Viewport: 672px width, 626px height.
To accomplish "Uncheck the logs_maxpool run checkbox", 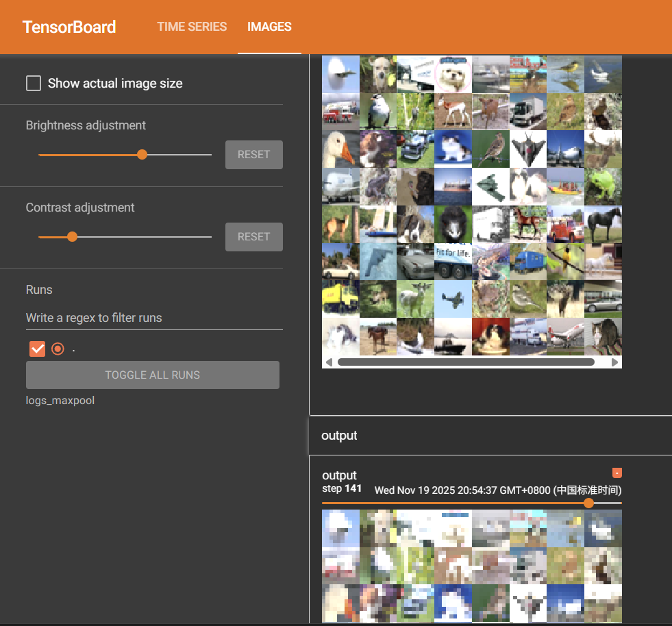I will click(x=37, y=349).
